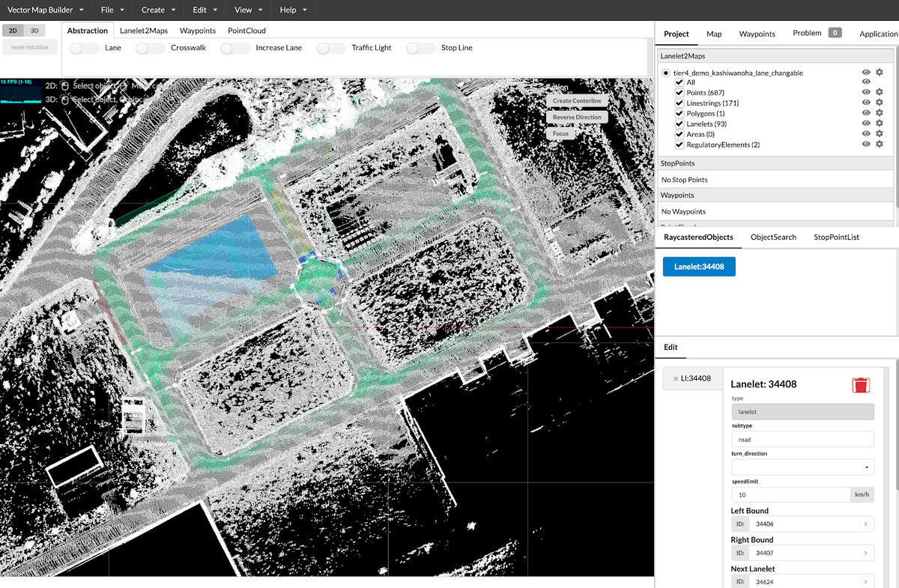Delete Lanelet 34408 with the red trash icon

click(861, 385)
